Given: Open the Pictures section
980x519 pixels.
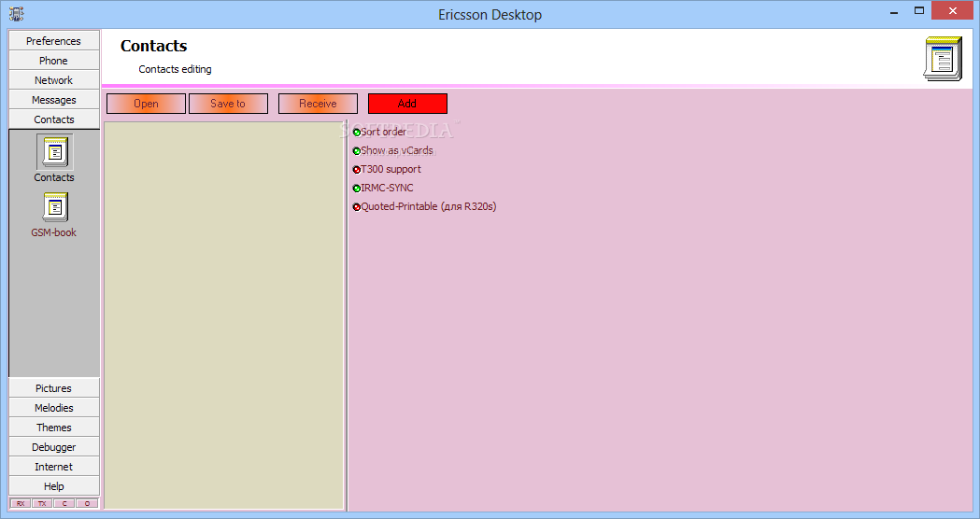Looking at the screenshot, I should point(54,387).
